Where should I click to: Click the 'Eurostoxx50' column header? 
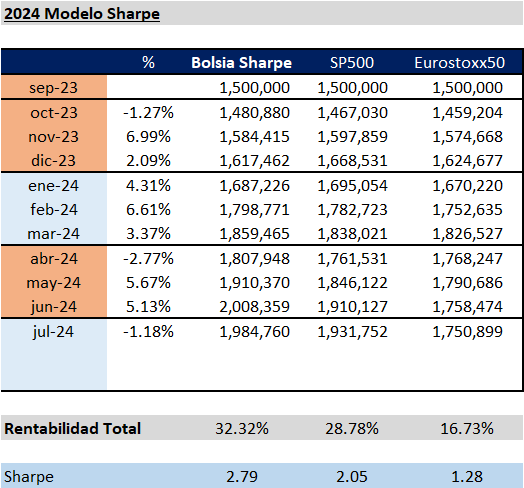click(x=460, y=63)
